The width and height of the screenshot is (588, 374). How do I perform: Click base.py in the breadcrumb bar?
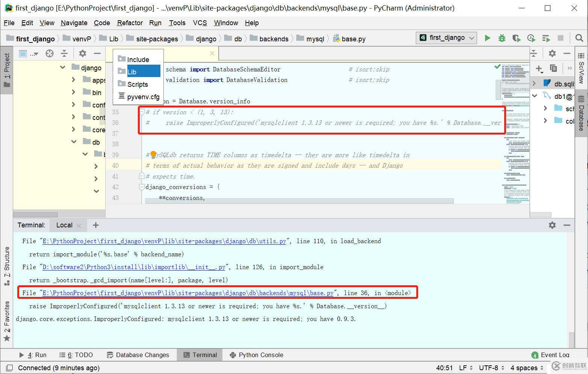pyautogui.click(x=349, y=39)
